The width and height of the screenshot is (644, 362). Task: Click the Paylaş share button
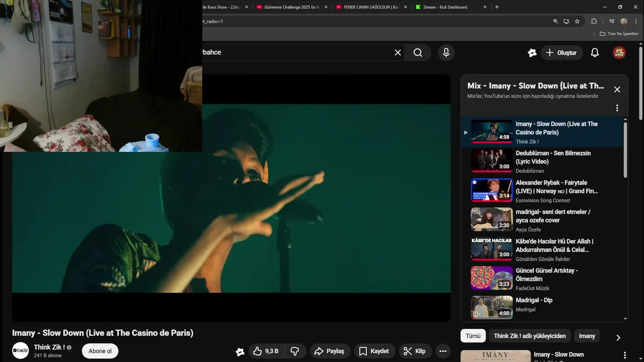pos(329,351)
